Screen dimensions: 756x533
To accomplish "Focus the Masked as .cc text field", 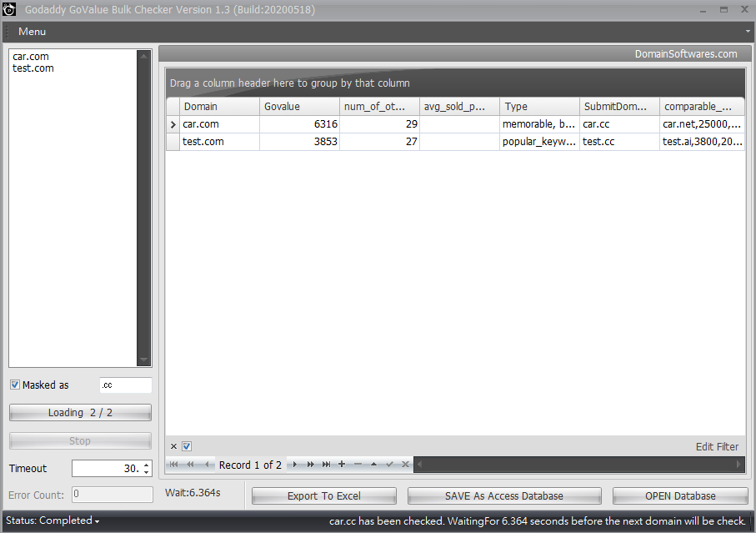I will [x=126, y=385].
